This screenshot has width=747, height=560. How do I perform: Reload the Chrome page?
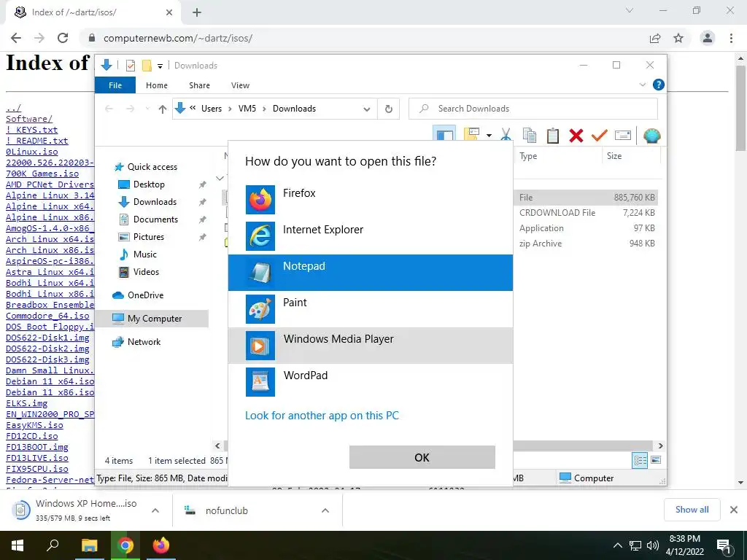pos(63,38)
